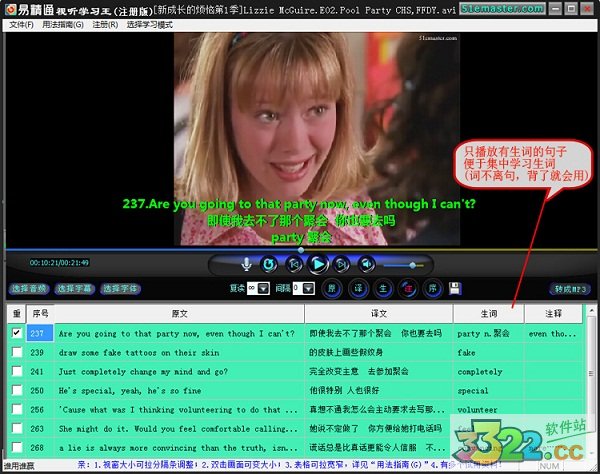Viewport: 600px width, 474px height.
Task: Click the 51emaster.com link in title bar
Action: click(x=502, y=8)
